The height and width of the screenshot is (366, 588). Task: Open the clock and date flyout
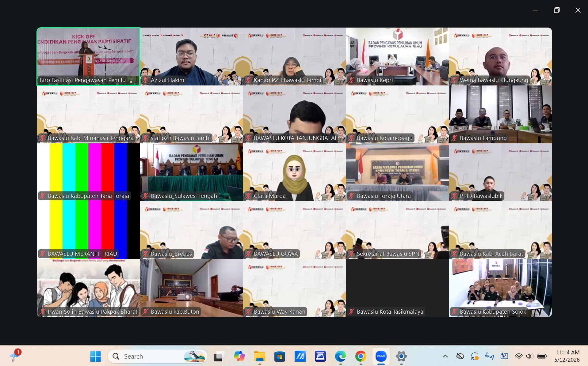coord(567,356)
